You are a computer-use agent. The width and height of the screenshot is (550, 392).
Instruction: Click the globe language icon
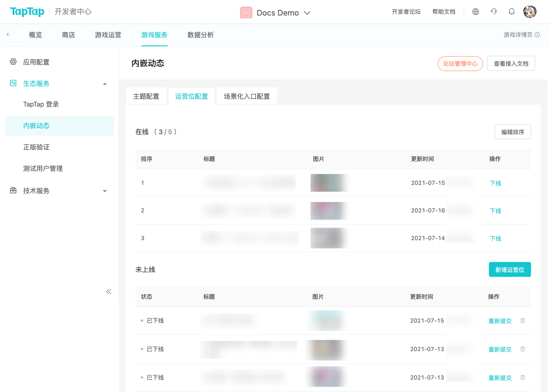coord(476,12)
